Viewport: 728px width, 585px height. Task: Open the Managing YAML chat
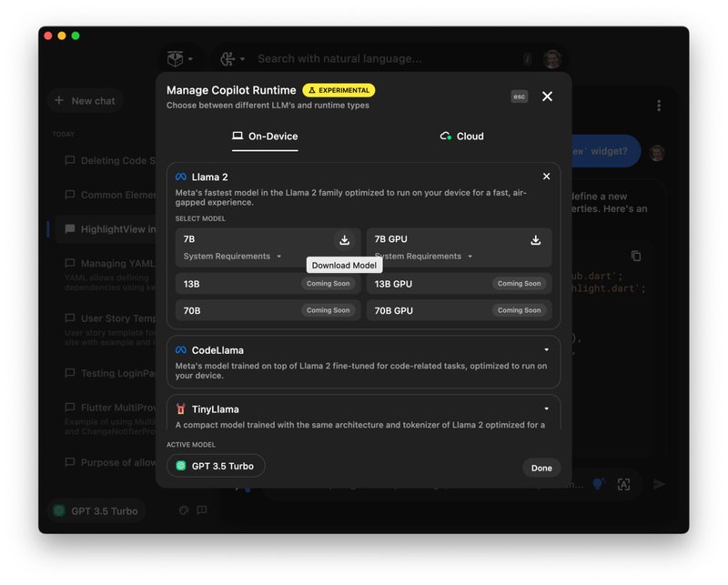pos(110,275)
